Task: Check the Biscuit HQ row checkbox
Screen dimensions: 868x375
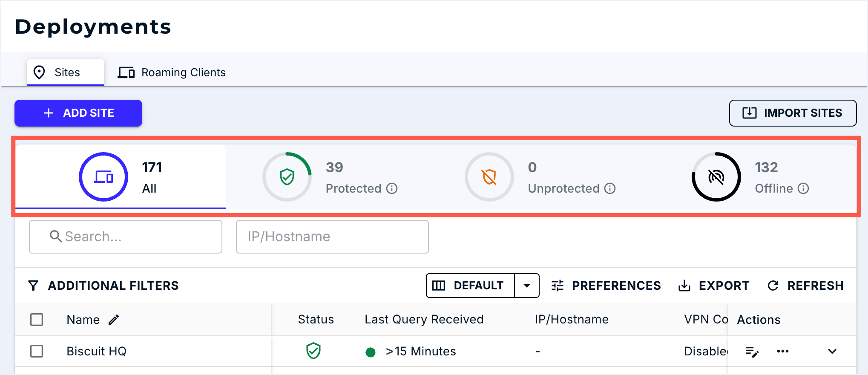Action: [x=37, y=351]
